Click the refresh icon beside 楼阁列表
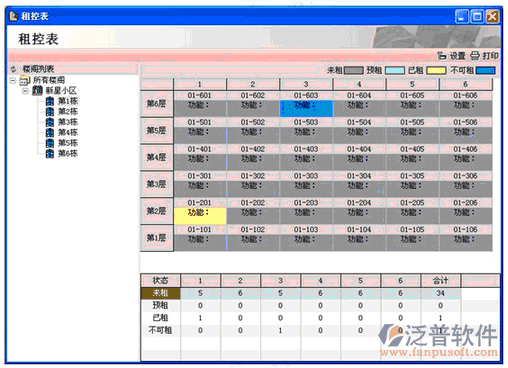 point(14,69)
